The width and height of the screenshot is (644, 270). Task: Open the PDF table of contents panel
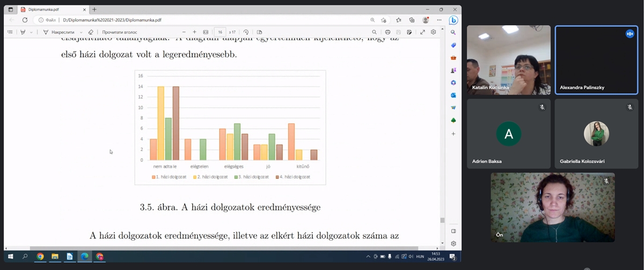(x=10, y=32)
